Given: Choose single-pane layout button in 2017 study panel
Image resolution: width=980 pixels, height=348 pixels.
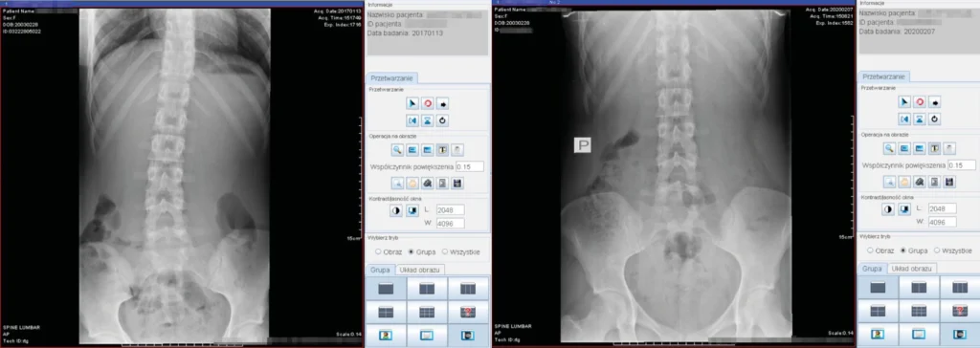Looking at the screenshot, I should coord(386,289).
